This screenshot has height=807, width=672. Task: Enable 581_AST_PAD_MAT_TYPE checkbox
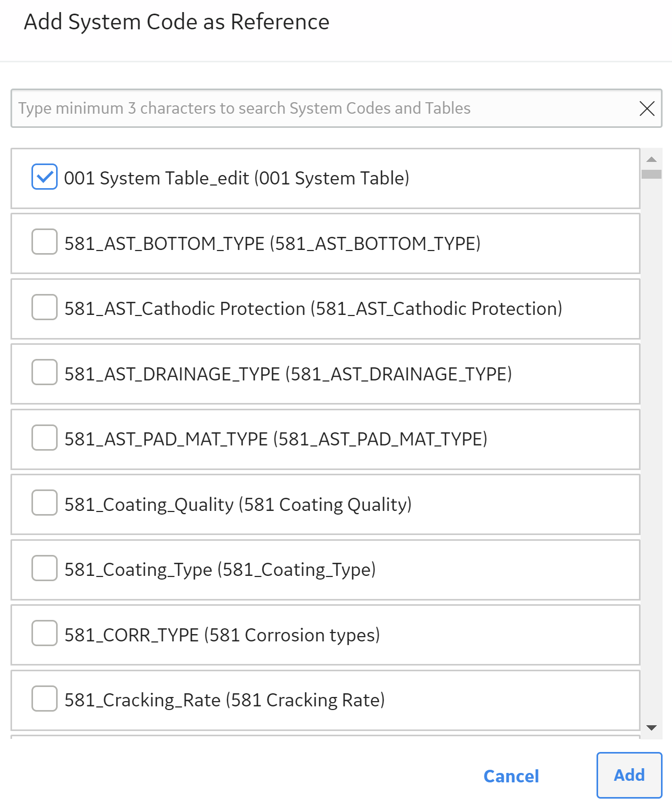[x=45, y=438]
